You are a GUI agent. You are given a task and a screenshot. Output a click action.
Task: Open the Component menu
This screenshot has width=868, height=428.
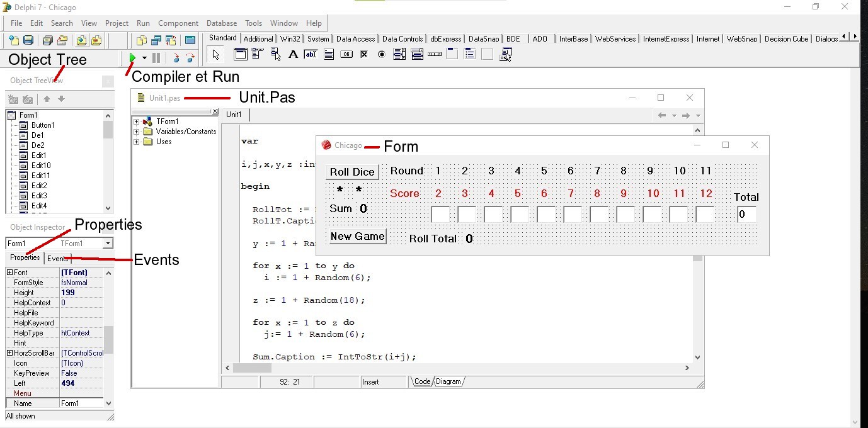(x=178, y=23)
